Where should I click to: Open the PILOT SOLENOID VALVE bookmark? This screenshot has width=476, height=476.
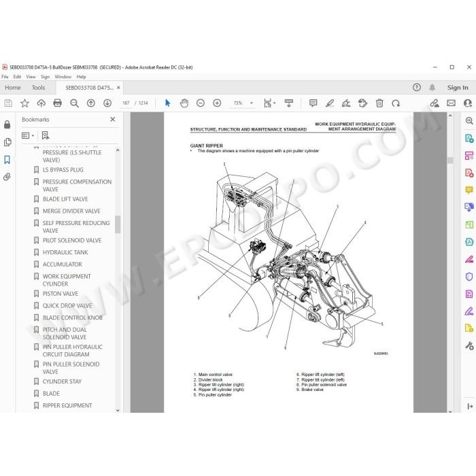click(72, 241)
